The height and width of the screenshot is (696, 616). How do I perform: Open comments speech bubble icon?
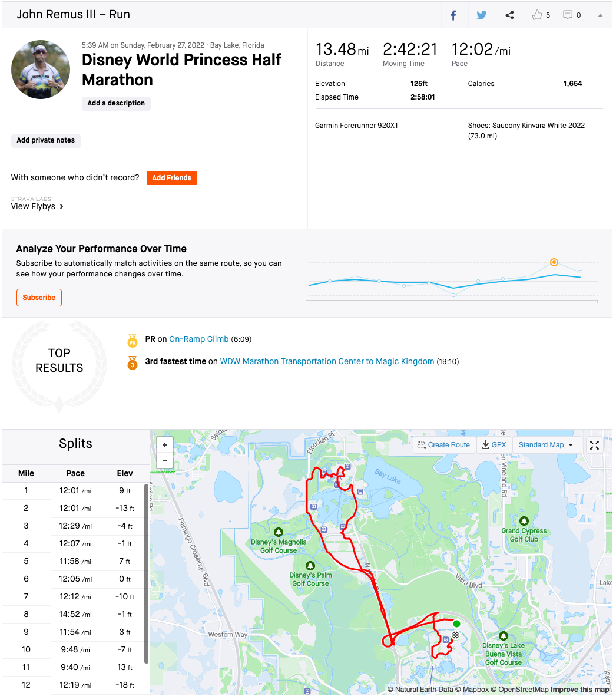568,15
